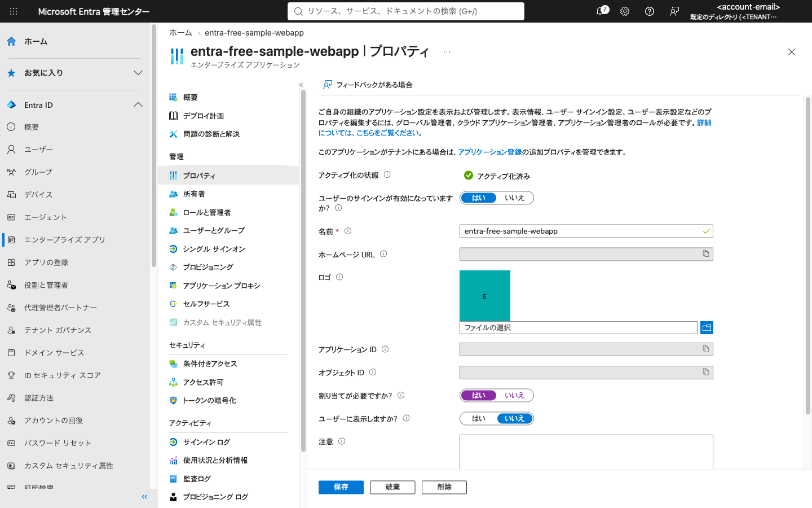This screenshot has height=508, width=812.
Task: Click the teal logo thumbnail
Action: pos(485,296)
